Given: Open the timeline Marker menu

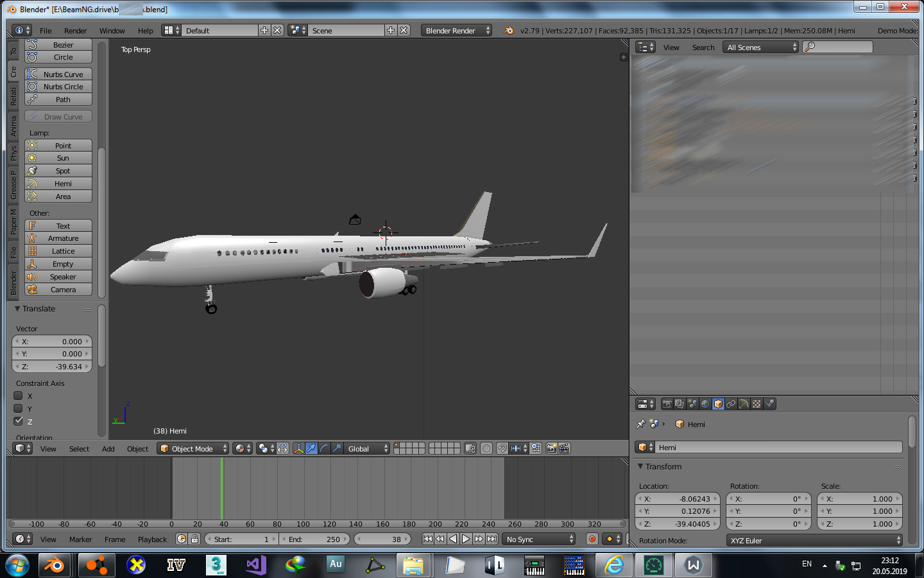Looking at the screenshot, I should tap(80, 539).
